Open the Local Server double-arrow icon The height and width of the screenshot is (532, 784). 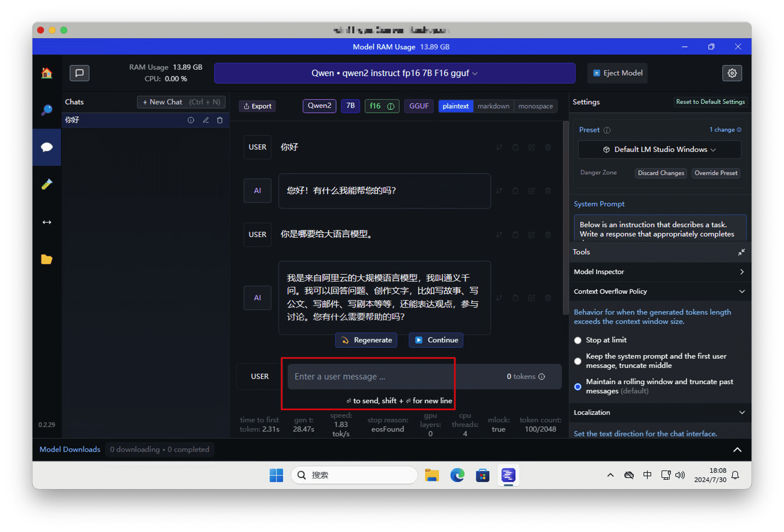[x=47, y=222]
